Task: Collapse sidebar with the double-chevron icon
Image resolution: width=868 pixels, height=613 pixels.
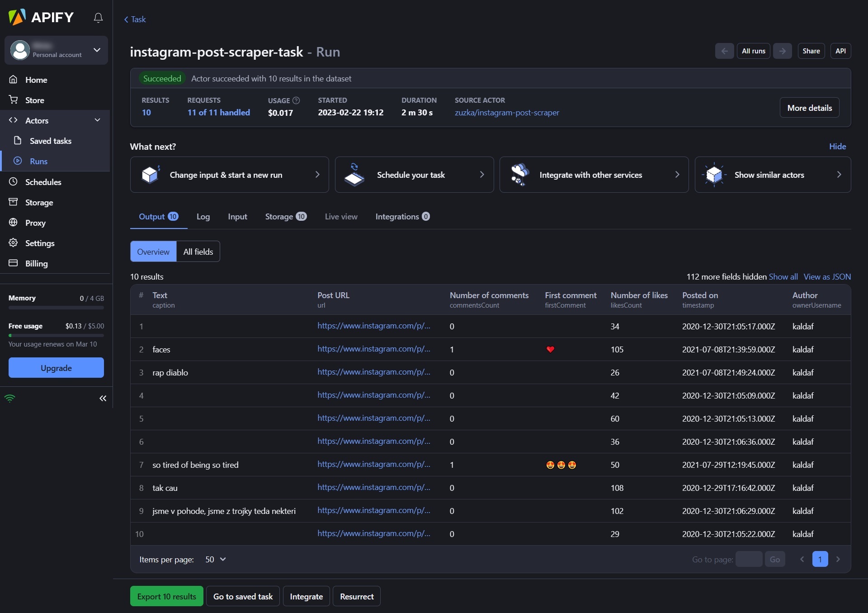Action: [103, 398]
